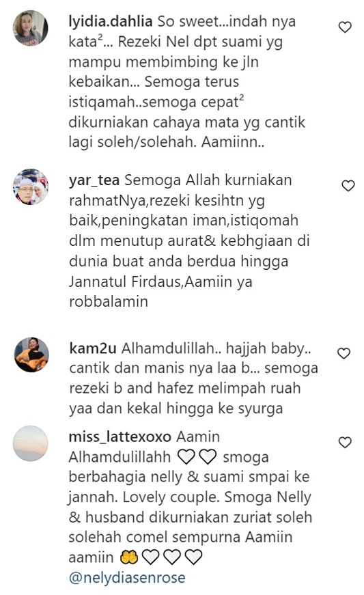Open yar_tea's profile picture
Image resolution: width=364 pixels, height=595 pixels.
(x=31, y=186)
